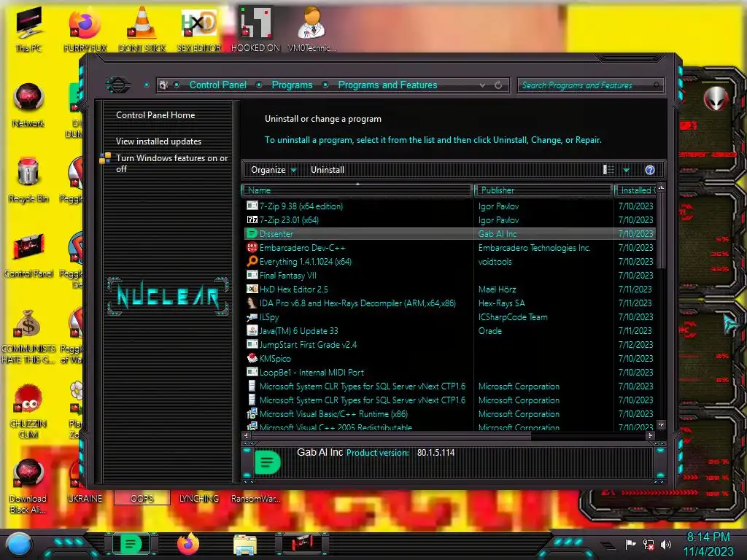Open the Recycle Bin on the desktop
Image resolution: width=747 pixels, height=560 pixels.
(28, 180)
